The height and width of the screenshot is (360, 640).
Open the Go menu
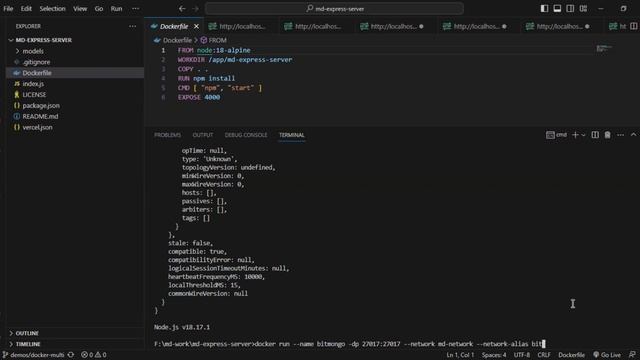99,9
